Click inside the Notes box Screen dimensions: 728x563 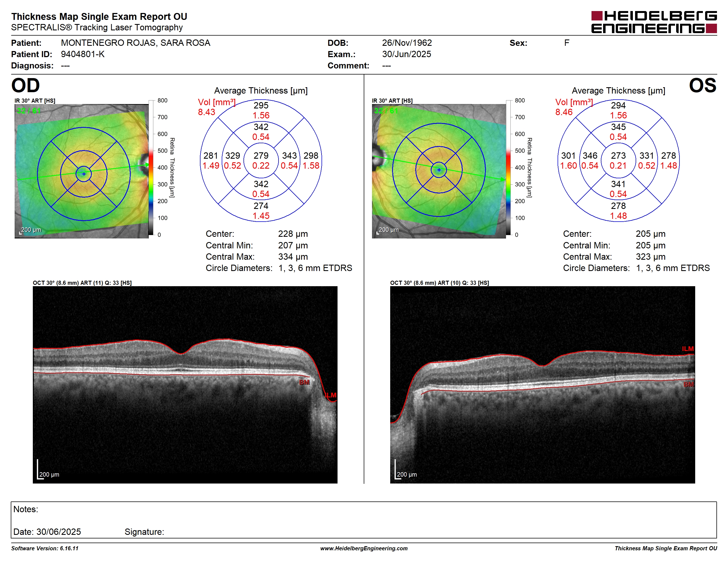[364, 520]
